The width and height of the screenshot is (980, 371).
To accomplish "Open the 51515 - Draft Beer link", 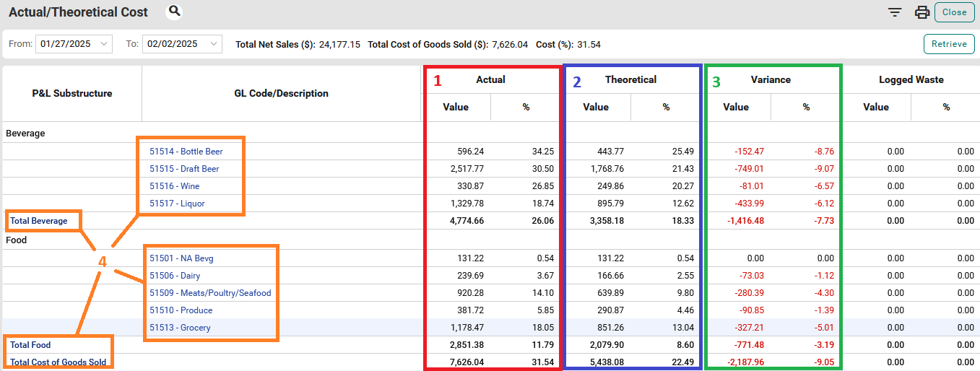I will click(x=184, y=169).
